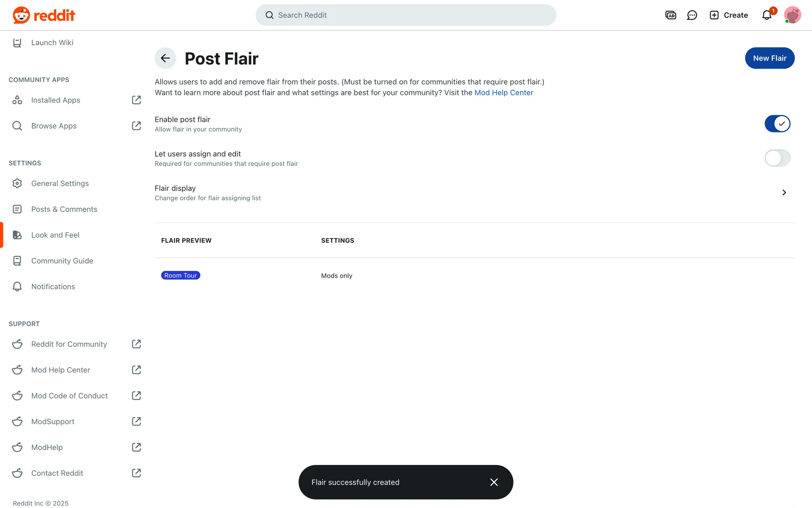Follow the Mod Help Center link
Image resolution: width=812 pixels, height=508 pixels.
point(504,93)
